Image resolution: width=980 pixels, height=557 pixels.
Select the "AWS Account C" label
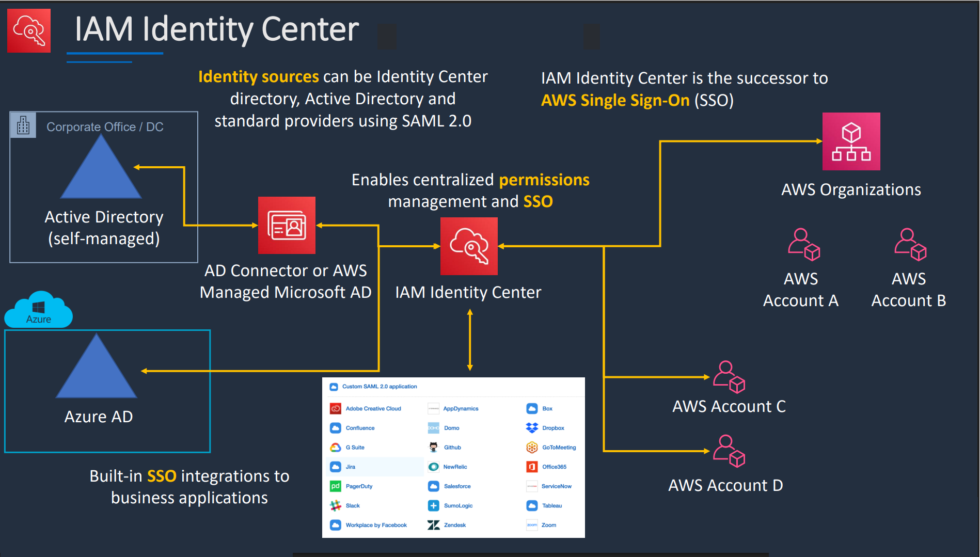[729, 407]
